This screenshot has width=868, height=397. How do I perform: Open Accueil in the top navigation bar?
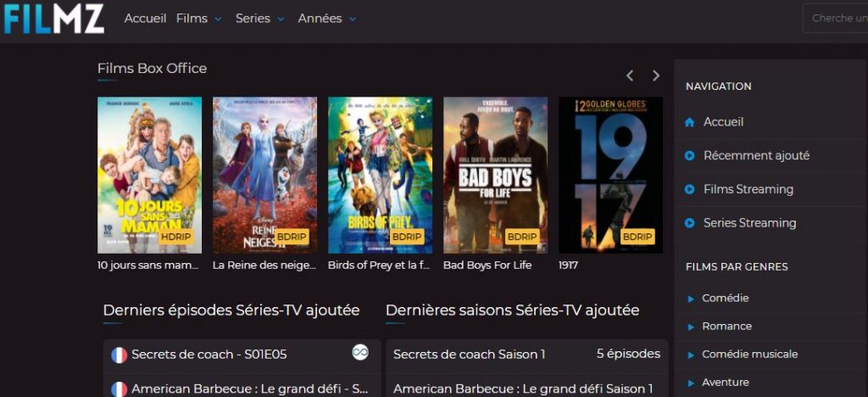coord(145,19)
